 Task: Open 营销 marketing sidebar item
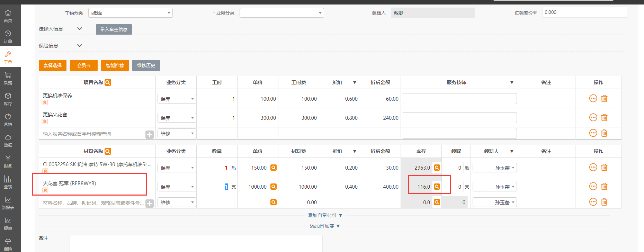pos(8,120)
